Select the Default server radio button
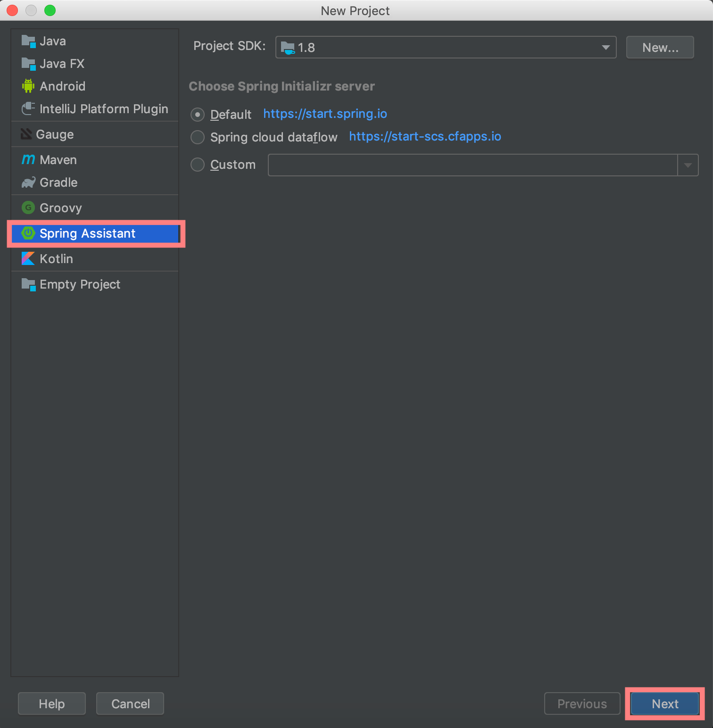The image size is (713, 728). (x=198, y=115)
